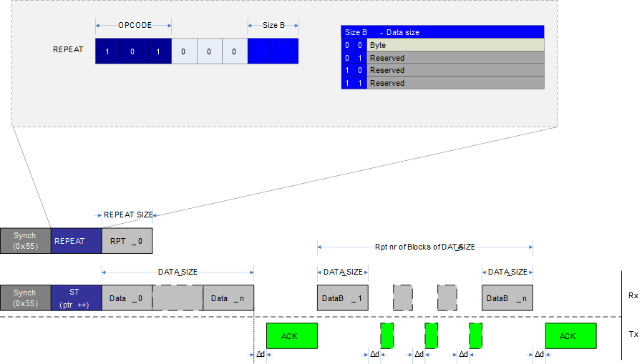This screenshot has height=364, width=642.
Task: Click the 'Size B - Data size' table header
Action: point(442,32)
